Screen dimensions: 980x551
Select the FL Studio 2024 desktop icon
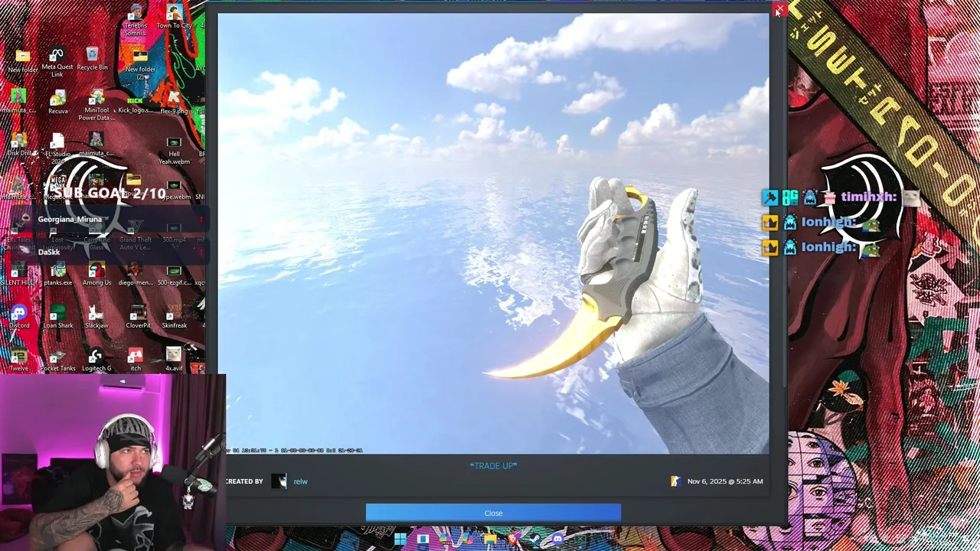click(x=57, y=149)
